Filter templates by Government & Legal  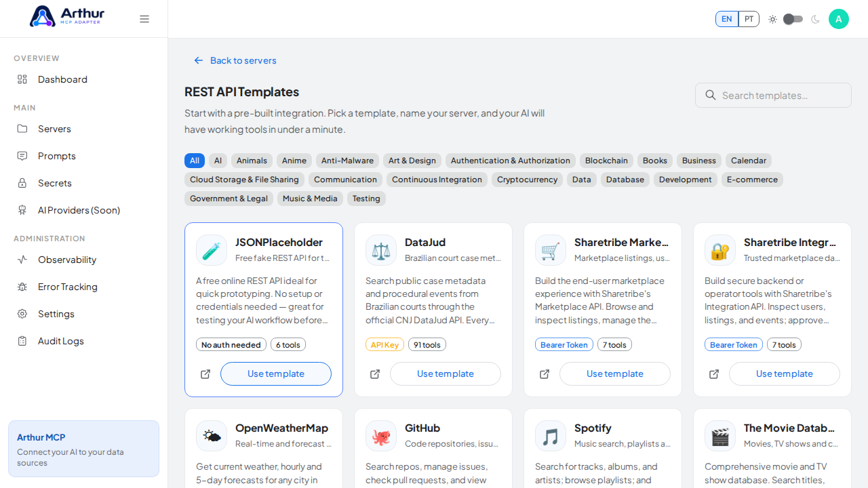229,199
